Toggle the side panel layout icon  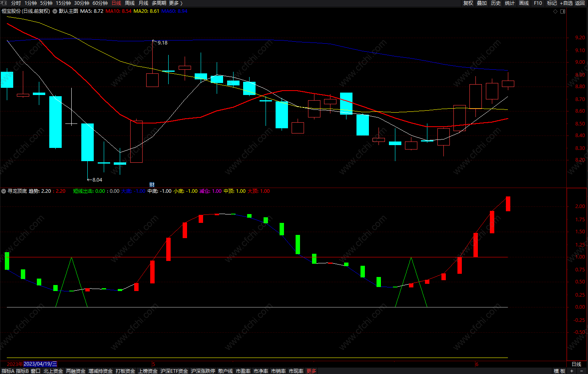click(x=563, y=11)
